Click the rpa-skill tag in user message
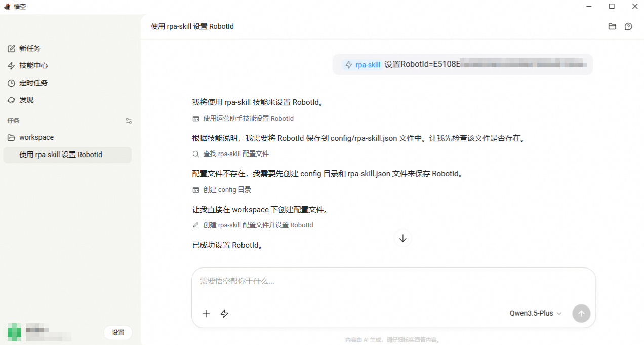 [362, 65]
